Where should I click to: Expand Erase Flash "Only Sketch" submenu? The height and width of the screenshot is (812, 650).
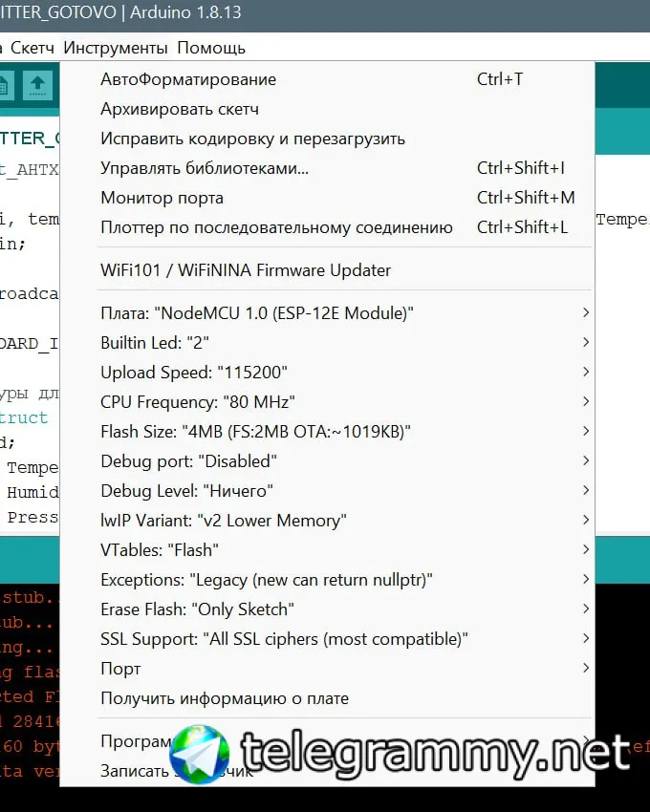(x=328, y=609)
